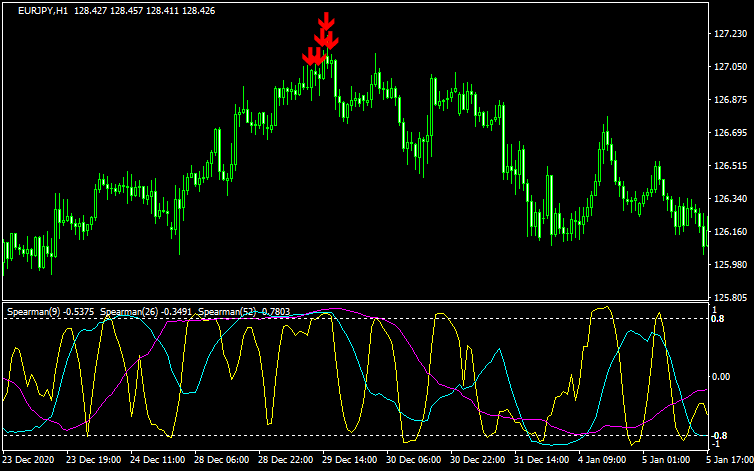Click the 126.515 price scale value
This screenshot has width=754, height=471.
click(x=728, y=166)
